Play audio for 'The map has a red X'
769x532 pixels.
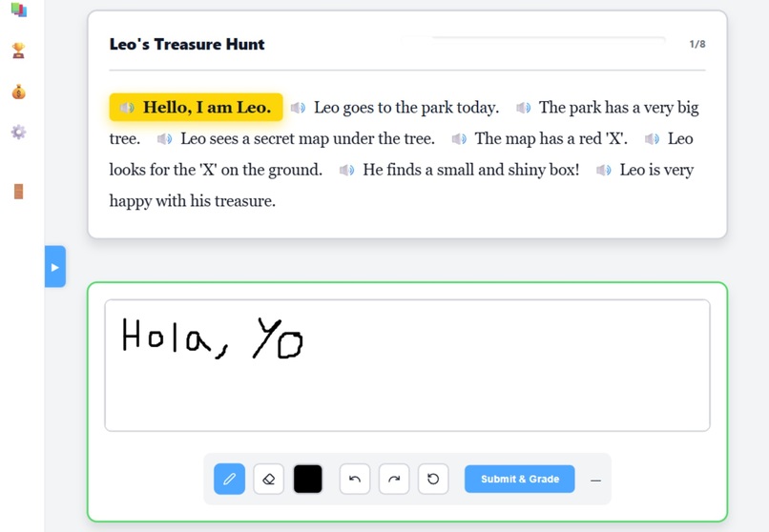point(459,139)
